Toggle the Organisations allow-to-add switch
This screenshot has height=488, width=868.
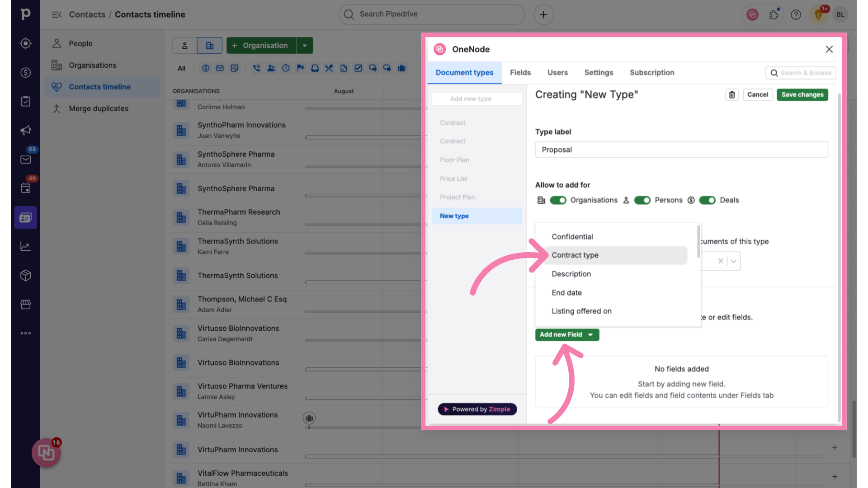(557, 200)
